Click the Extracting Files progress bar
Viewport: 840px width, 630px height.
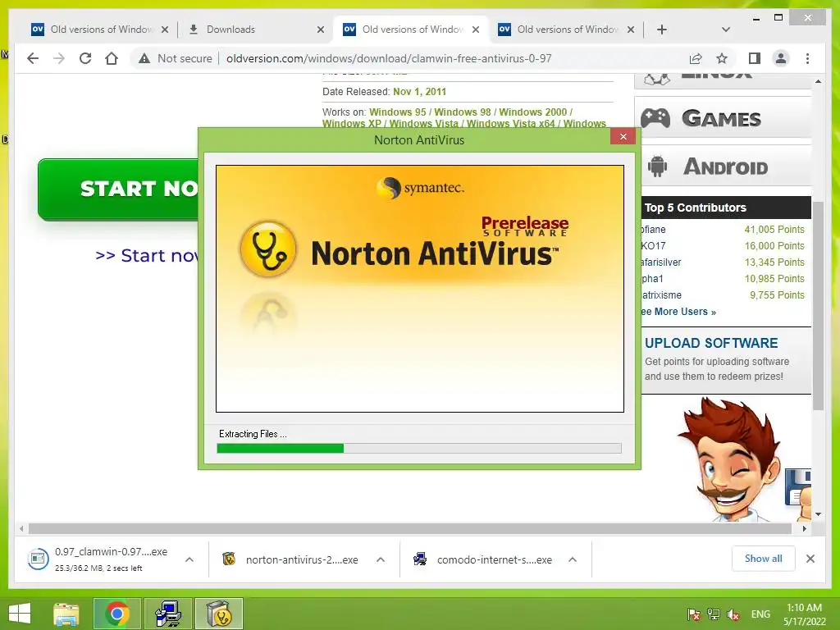(419, 449)
